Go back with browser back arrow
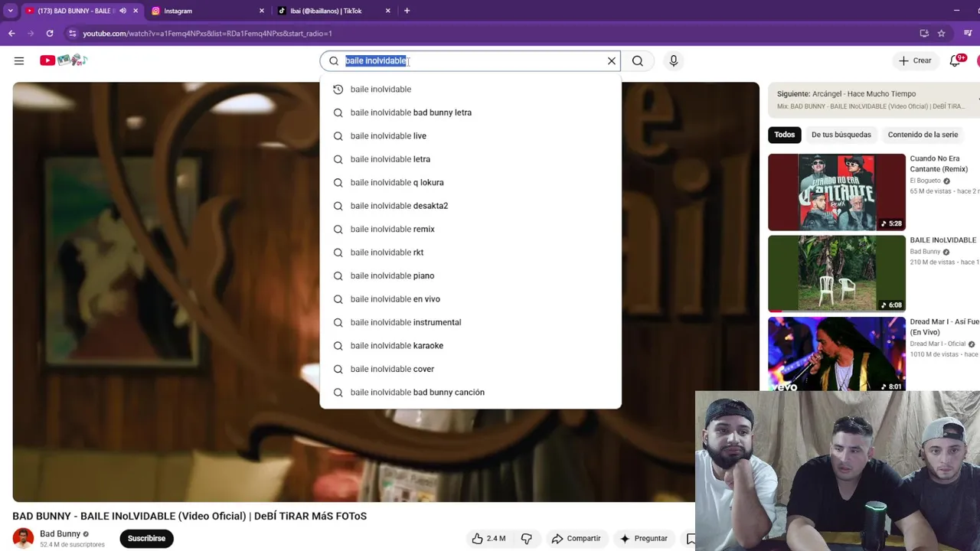 [11, 34]
